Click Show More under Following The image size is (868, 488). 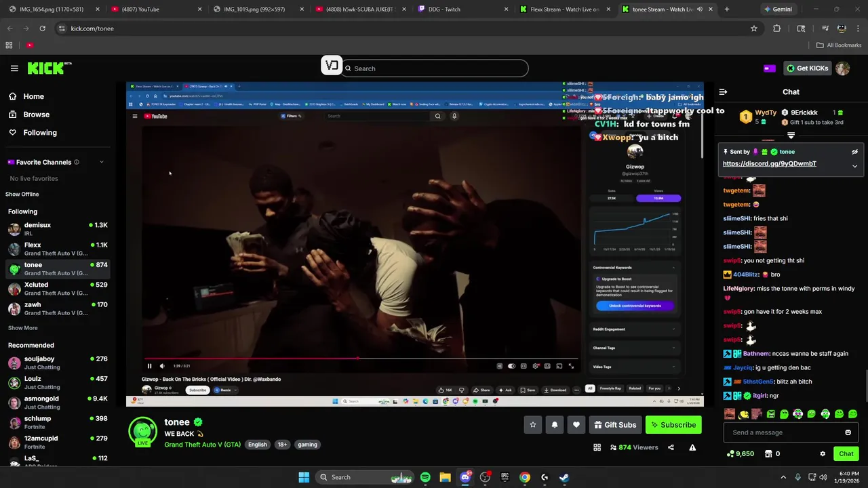[22, 328]
